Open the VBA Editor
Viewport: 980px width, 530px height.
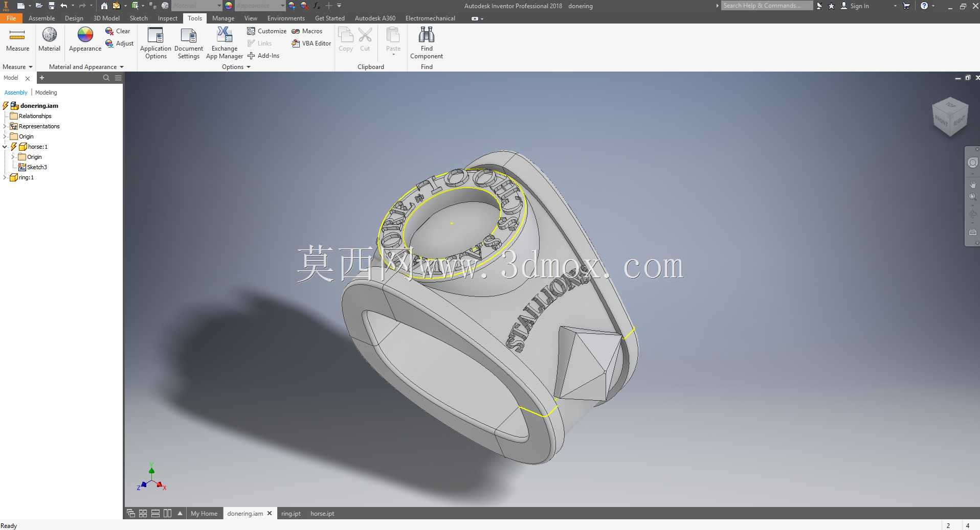[x=311, y=43]
